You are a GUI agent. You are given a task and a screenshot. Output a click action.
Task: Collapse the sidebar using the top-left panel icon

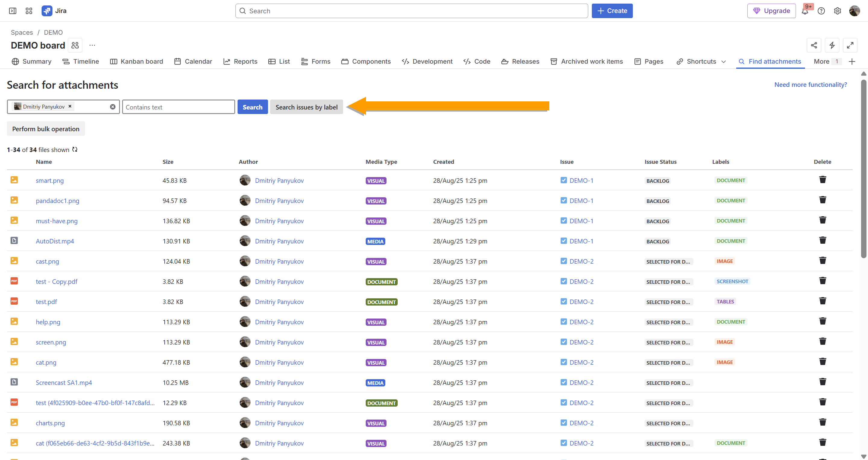click(x=12, y=11)
